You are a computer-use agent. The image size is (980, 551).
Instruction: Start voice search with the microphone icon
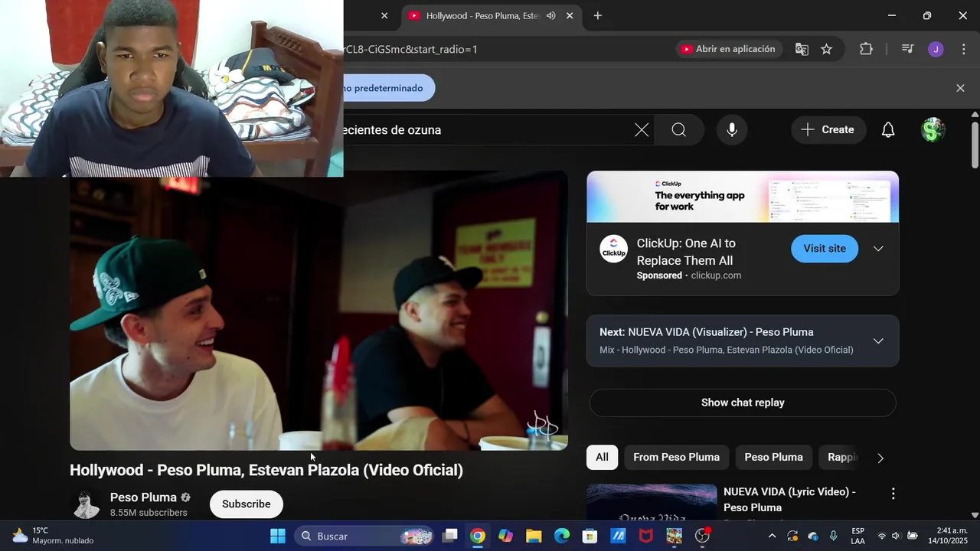(732, 130)
